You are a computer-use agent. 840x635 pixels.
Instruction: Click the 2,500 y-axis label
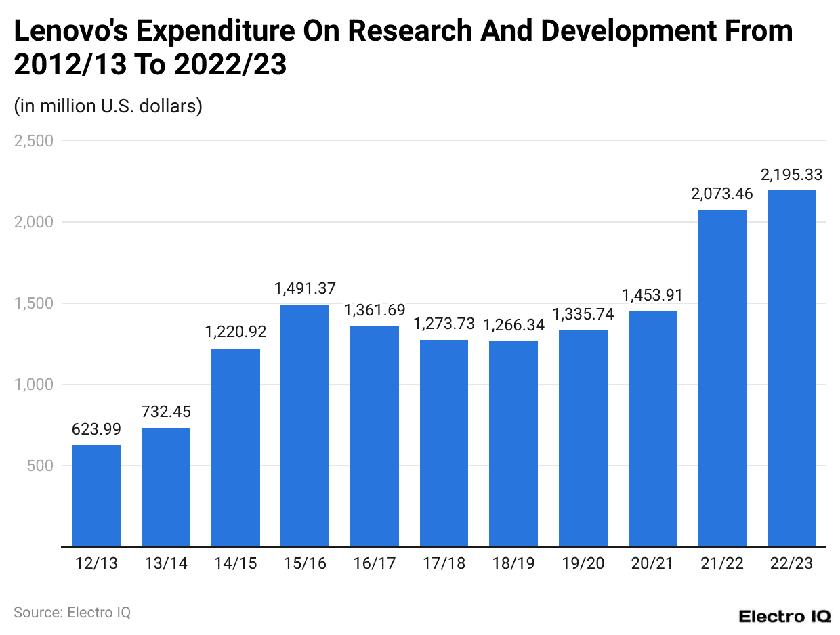click(x=35, y=141)
